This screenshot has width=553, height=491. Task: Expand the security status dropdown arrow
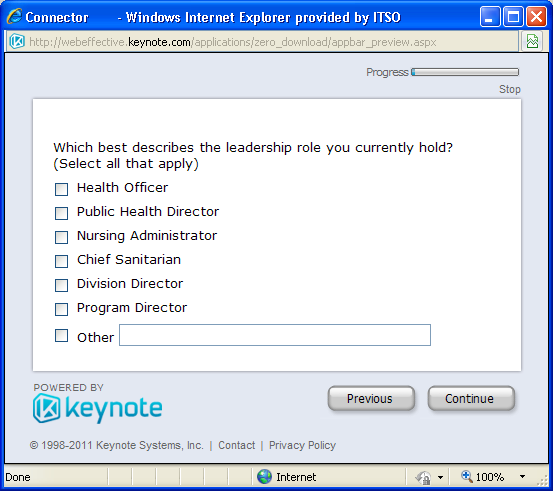[x=440, y=478]
